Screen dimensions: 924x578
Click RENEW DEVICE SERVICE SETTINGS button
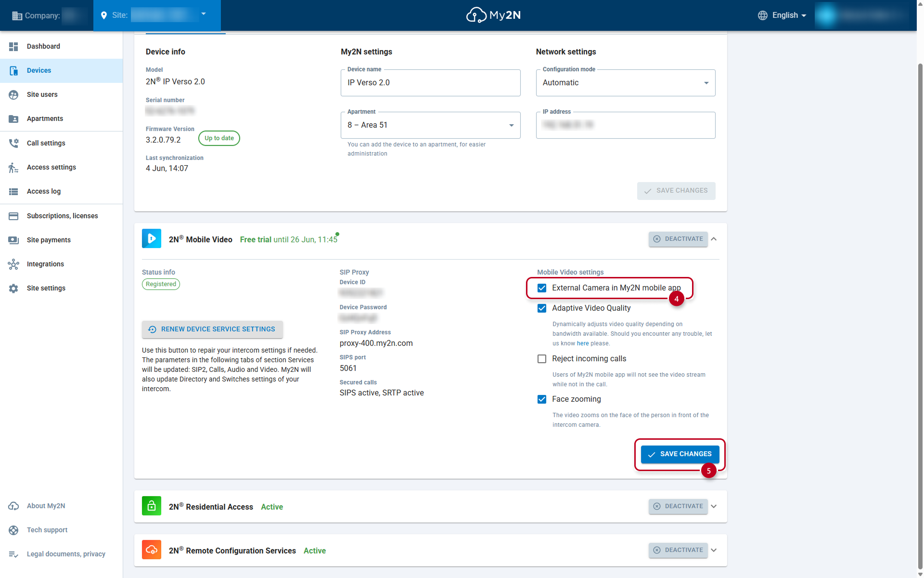point(212,329)
